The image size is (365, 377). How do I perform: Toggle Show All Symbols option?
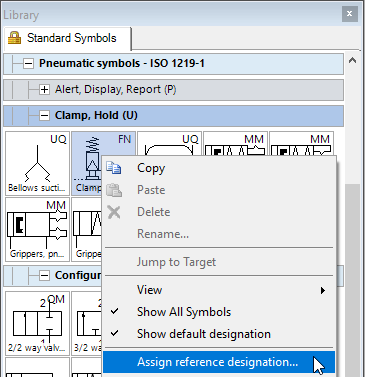coord(219,312)
